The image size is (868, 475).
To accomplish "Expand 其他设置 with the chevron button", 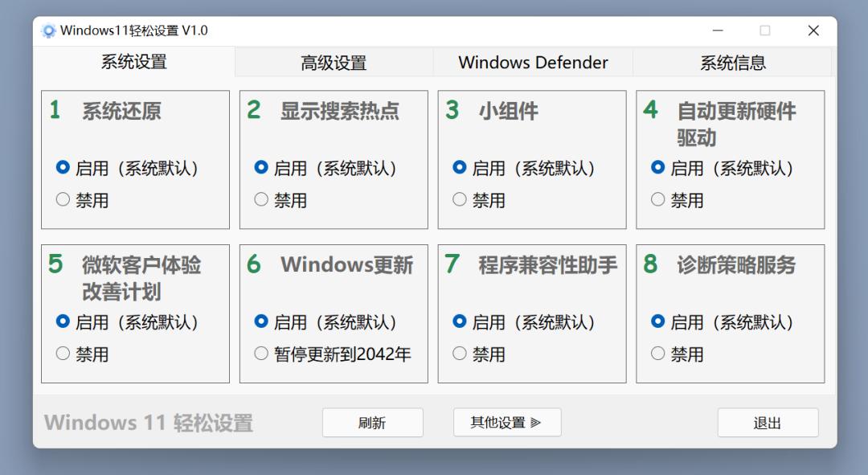I will click(x=507, y=422).
